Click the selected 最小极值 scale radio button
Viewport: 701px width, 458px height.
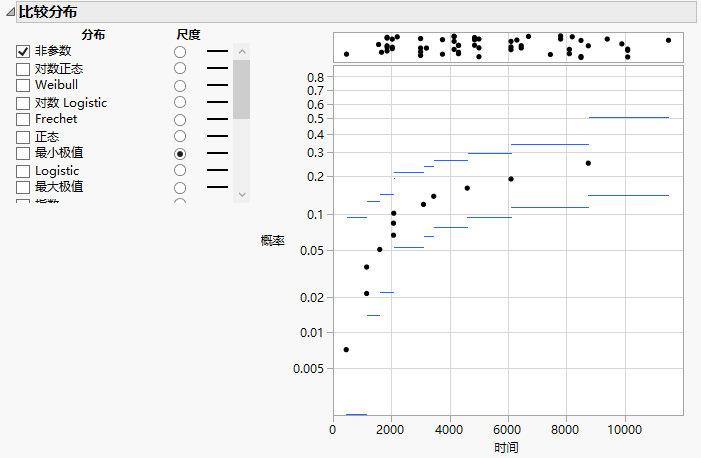tap(180, 154)
